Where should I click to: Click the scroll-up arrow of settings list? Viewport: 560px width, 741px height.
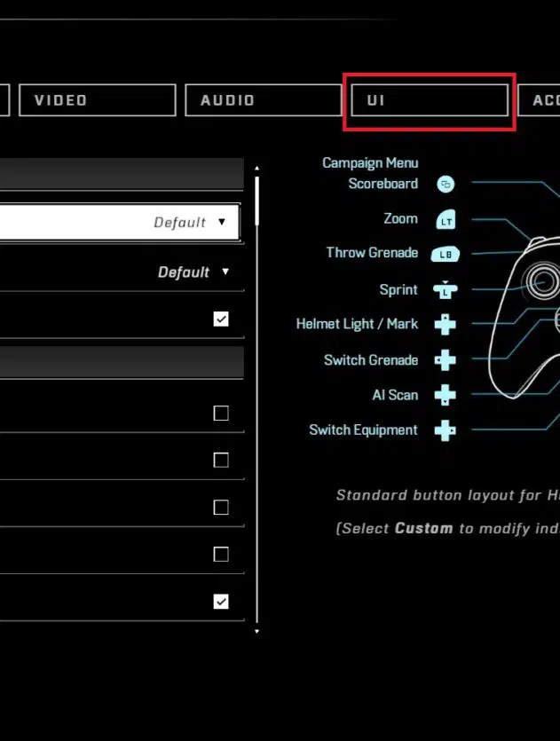point(257,169)
